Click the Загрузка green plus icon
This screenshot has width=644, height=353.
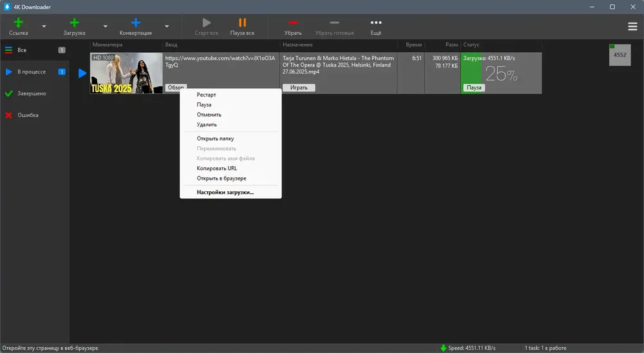74,23
